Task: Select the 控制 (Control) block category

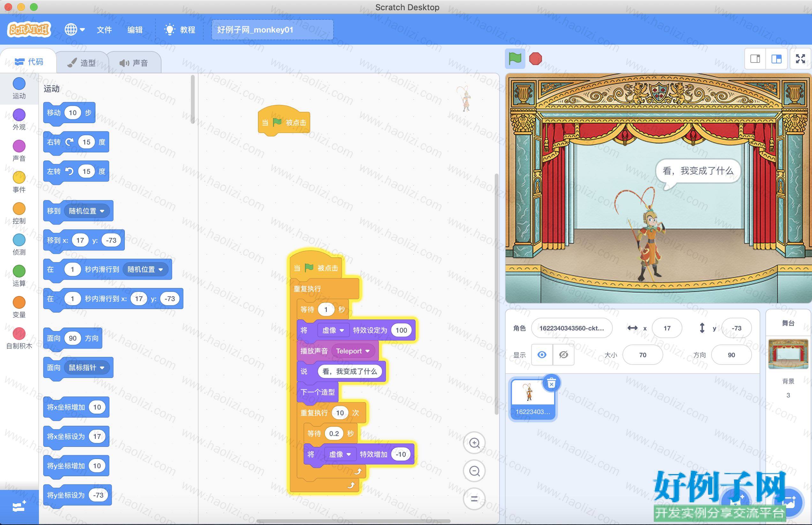Action: 19,214
